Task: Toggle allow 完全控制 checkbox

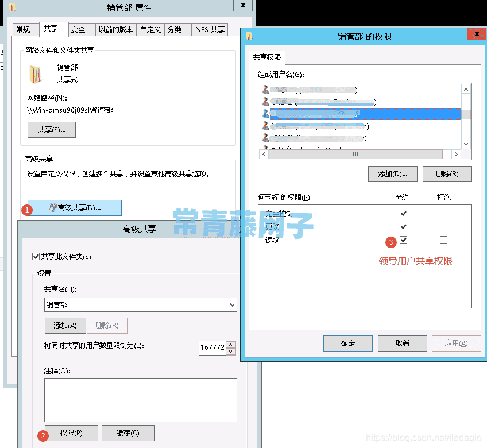Action: (404, 214)
